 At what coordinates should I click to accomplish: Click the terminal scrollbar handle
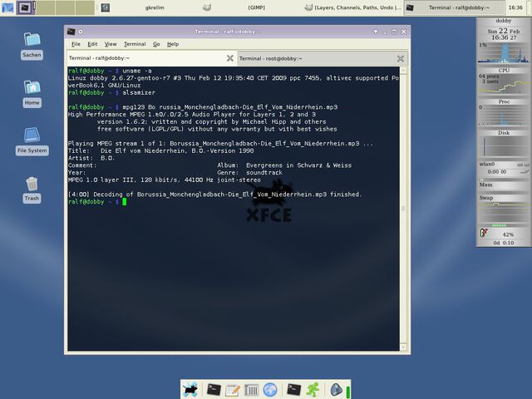(x=403, y=209)
